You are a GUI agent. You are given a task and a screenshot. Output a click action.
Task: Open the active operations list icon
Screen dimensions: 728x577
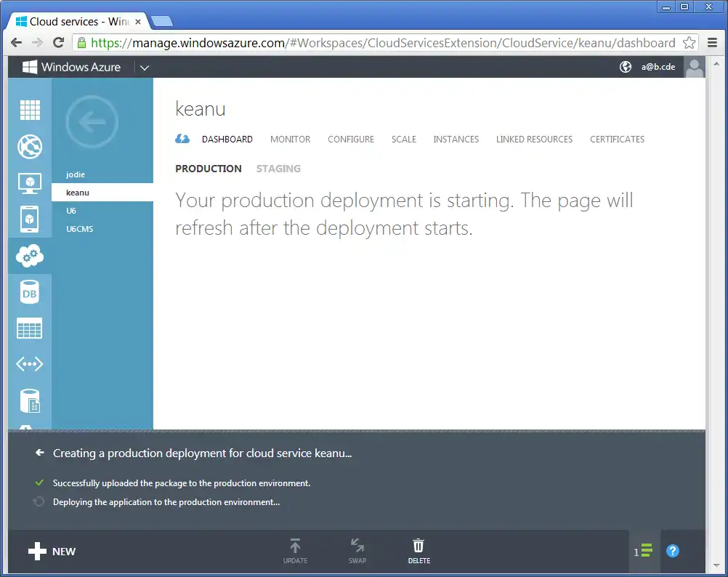[643, 551]
